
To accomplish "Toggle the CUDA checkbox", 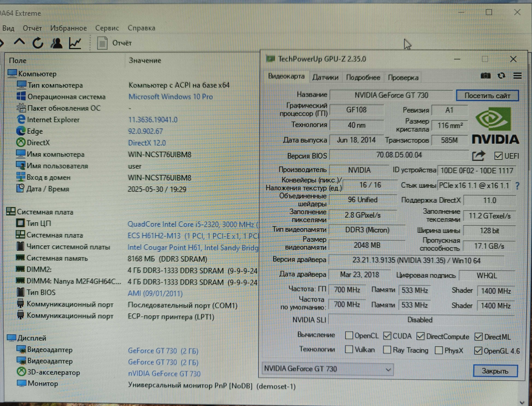I will (x=387, y=336).
